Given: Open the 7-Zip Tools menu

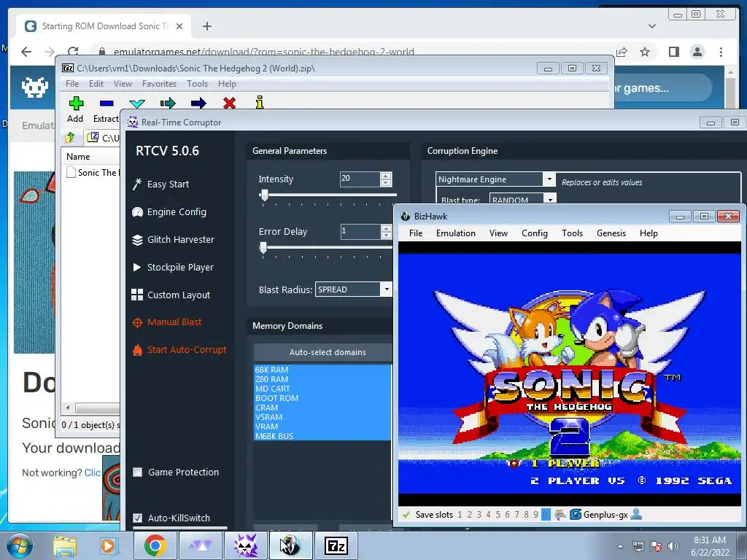Looking at the screenshot, I should pos(197,84).
